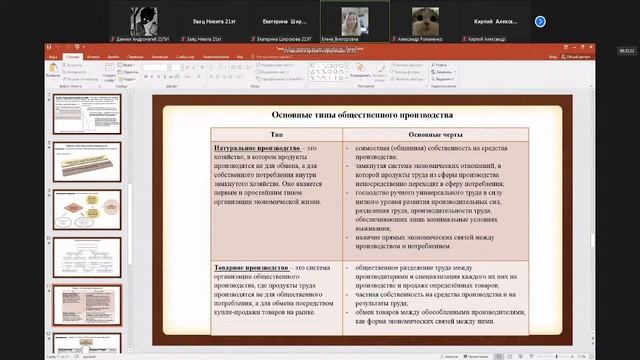The height and width of the screenshot is (360, 640).
Task: Toggle underline formatting
Action: coord(158,77)
